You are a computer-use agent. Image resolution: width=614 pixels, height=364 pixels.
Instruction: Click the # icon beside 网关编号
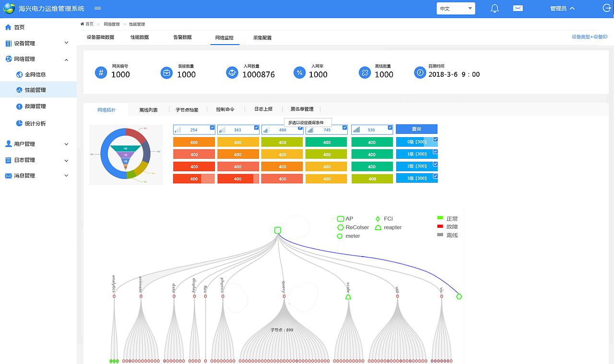(x=101, y=72)
